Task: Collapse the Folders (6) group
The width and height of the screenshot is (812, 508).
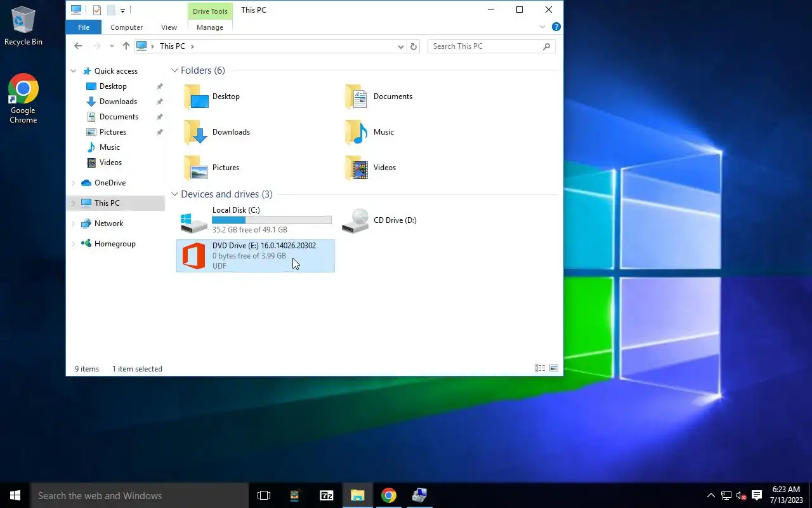Action: coord(174,70)
